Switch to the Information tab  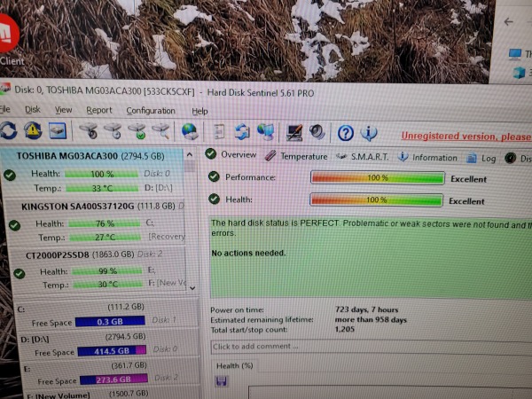pos(427,158)
